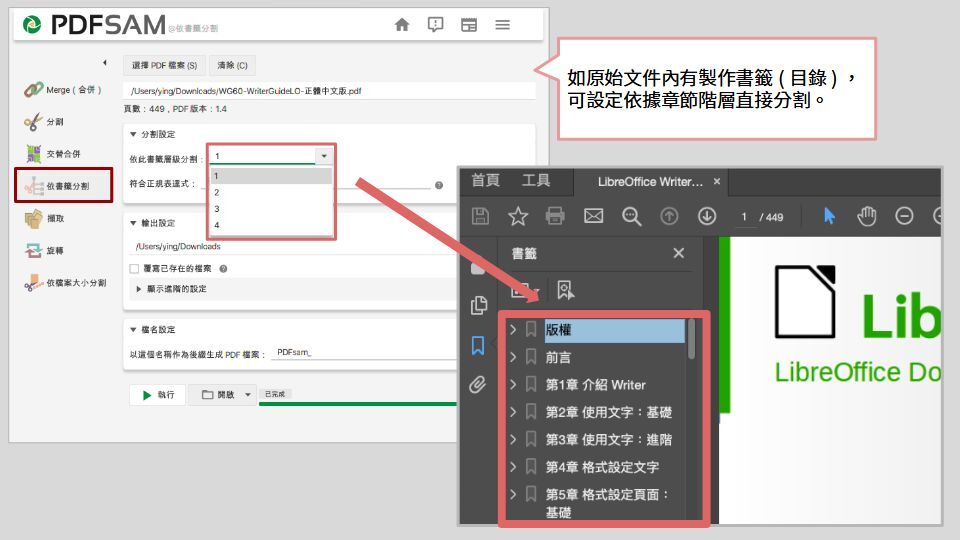
Task: Select bookmark 第4章 格式設定文字
Action: coord(602,467)
